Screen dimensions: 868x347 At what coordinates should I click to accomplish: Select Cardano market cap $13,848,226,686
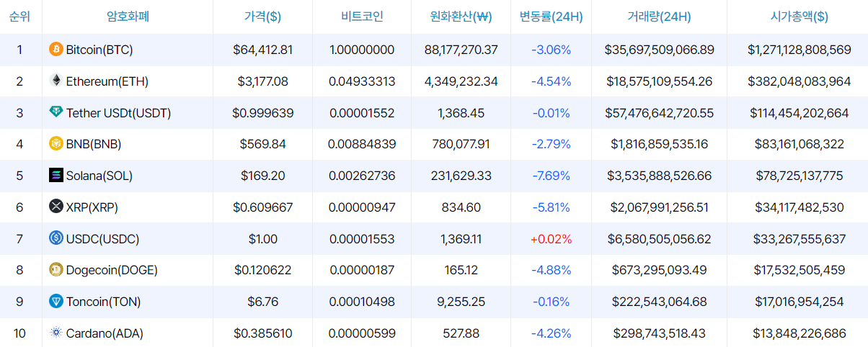coord(799,333)
